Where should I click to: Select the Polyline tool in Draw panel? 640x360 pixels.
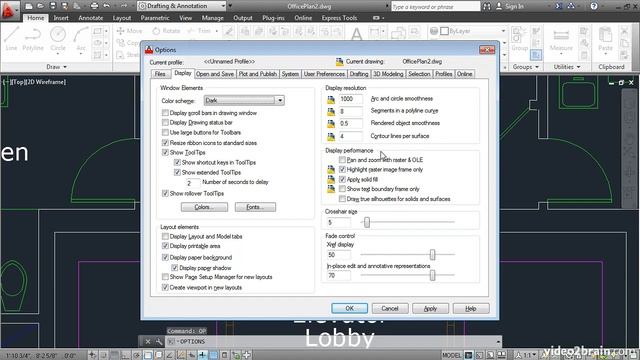point(33,39)
